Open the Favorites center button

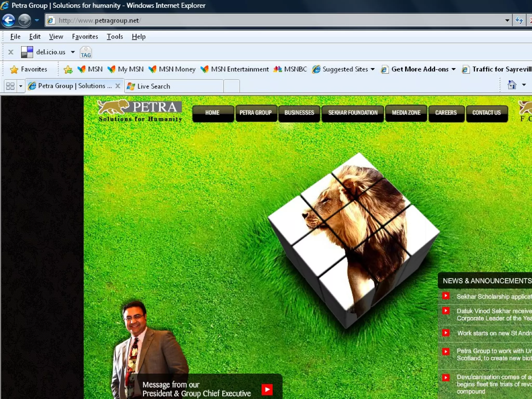click(29, 69)
